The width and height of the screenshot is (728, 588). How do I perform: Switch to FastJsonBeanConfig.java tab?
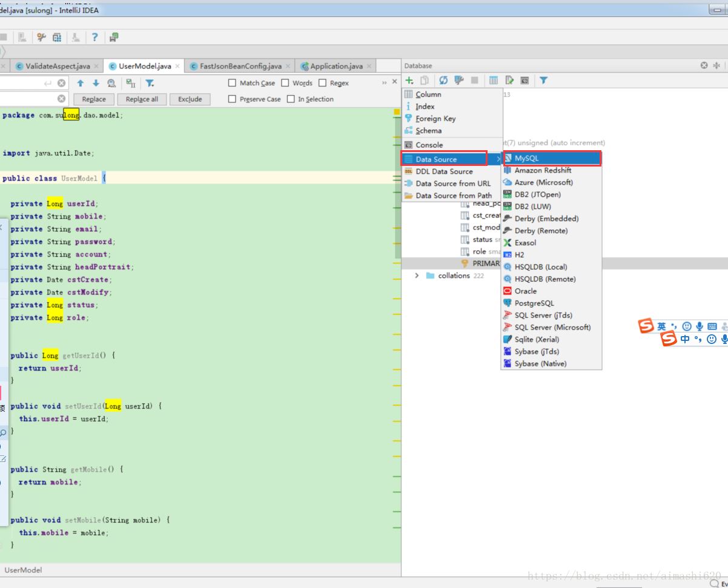[240, 66]
